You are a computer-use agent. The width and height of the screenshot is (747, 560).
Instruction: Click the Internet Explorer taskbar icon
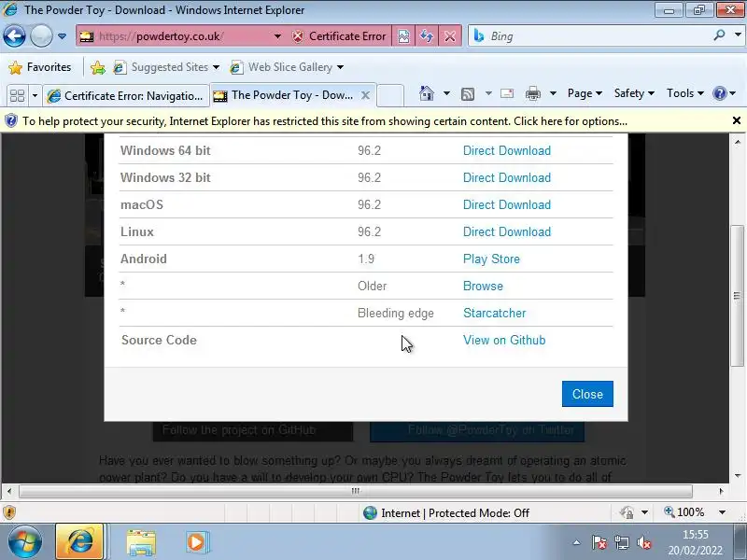pyautogui.click(x=79, y=541)
